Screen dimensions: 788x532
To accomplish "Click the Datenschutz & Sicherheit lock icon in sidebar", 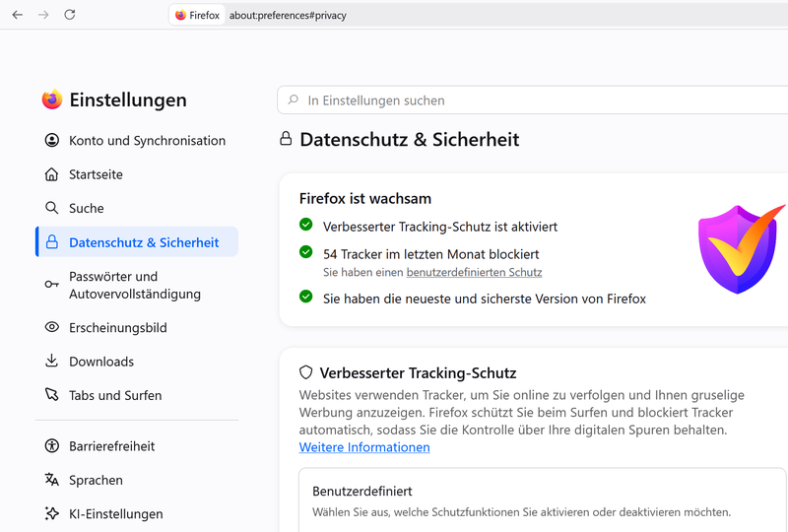I will tap(52, 242).
